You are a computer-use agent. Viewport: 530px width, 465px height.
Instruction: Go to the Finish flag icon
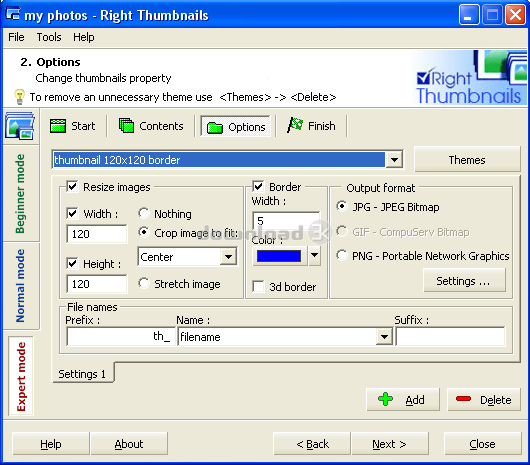pyautogui.click(x=295, y=125)
